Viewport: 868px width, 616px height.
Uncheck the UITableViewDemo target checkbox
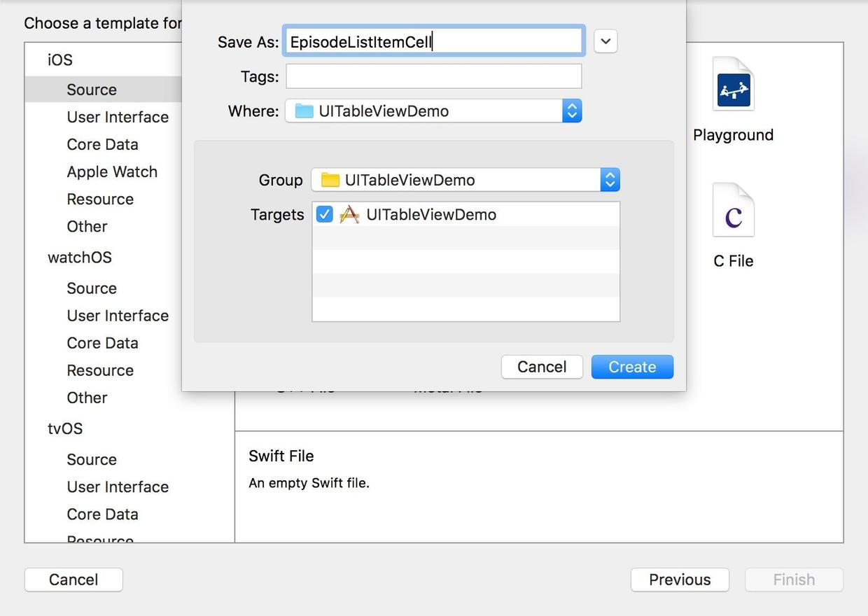point(324,214)
